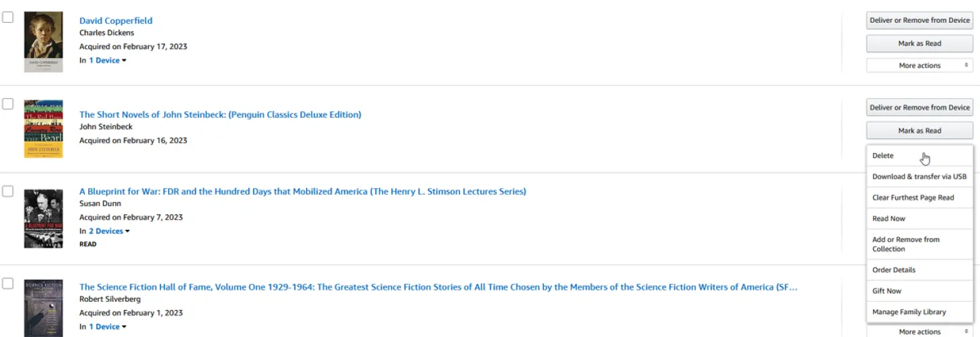
Task: Click the Science Fiction Hall of Fame cover
Action: pyautogui.click(x=43, y=308)
